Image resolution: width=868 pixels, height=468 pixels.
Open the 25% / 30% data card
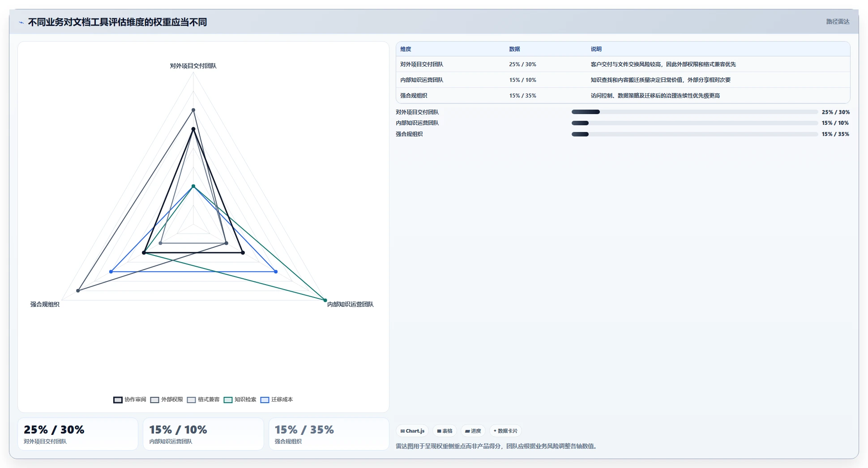coord(78,434)
